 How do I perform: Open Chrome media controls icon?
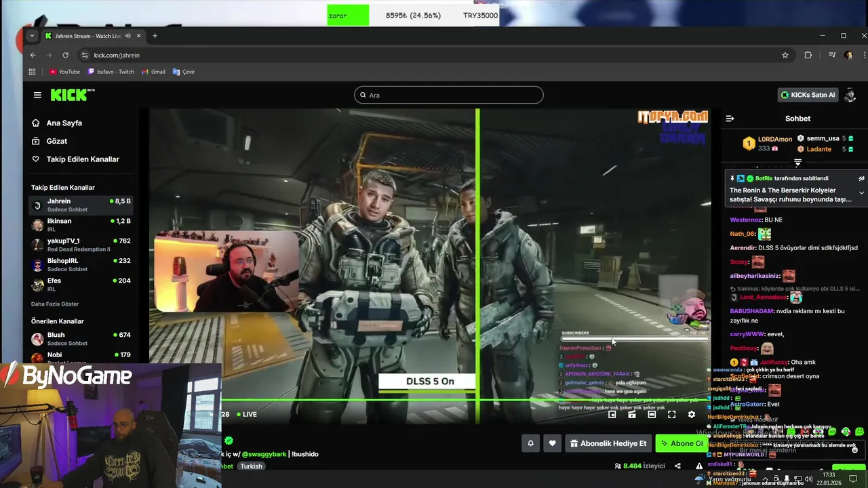(x=832, y=55)
